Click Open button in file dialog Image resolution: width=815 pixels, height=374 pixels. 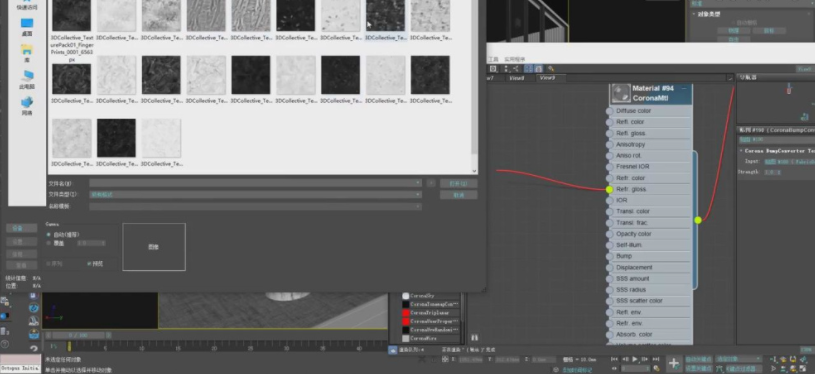[x=458, y=183]
